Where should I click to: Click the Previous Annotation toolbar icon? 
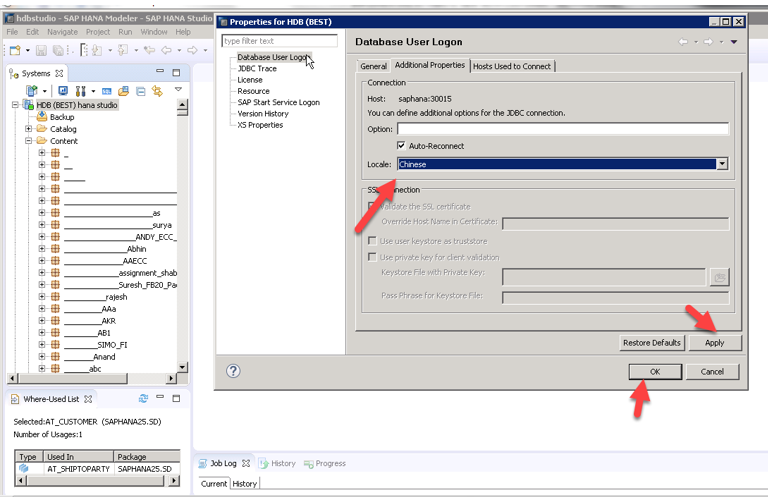123,50
